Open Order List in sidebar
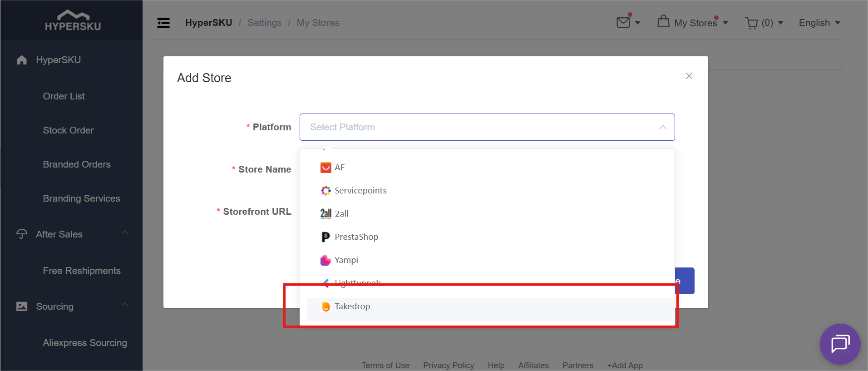 tap(64, 96)
